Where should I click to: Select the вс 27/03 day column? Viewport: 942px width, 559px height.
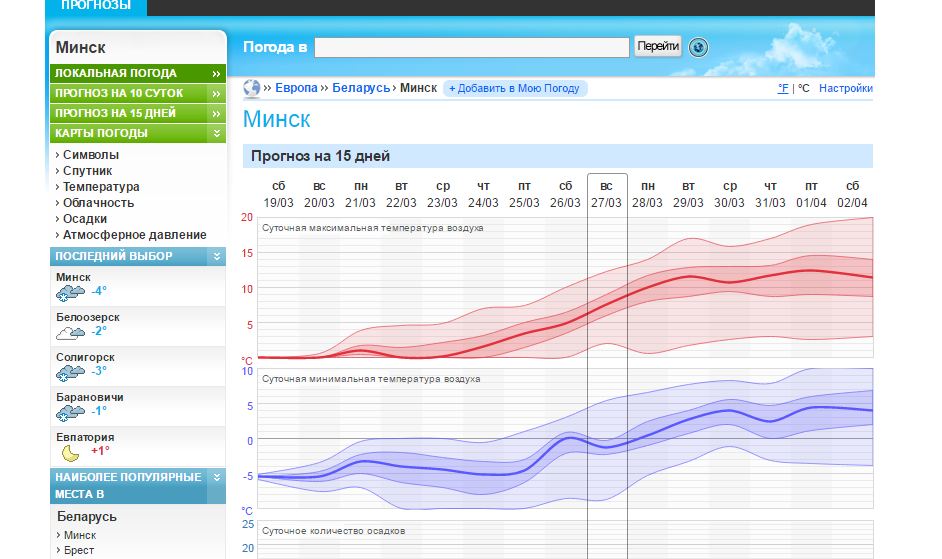pos(606,194)
